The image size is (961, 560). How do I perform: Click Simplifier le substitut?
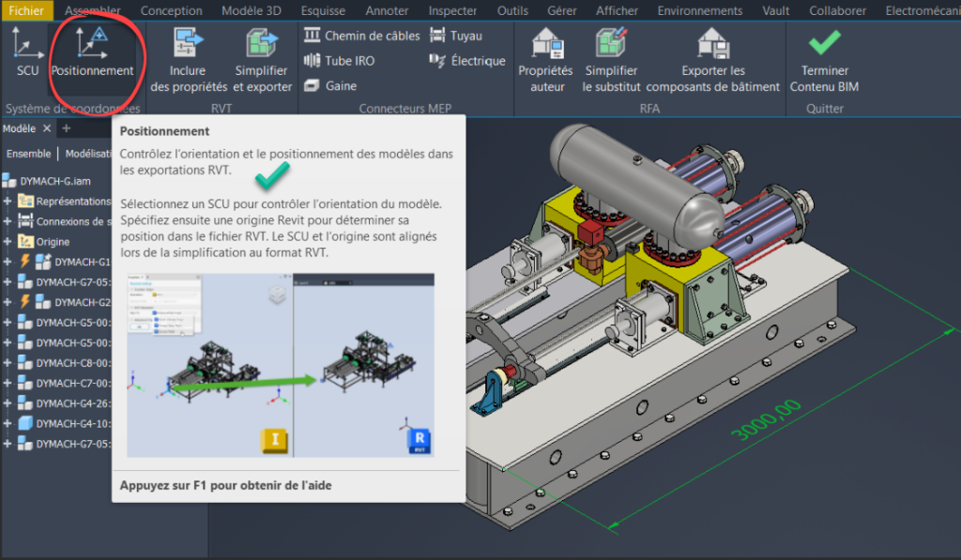(x=611, y=60)
